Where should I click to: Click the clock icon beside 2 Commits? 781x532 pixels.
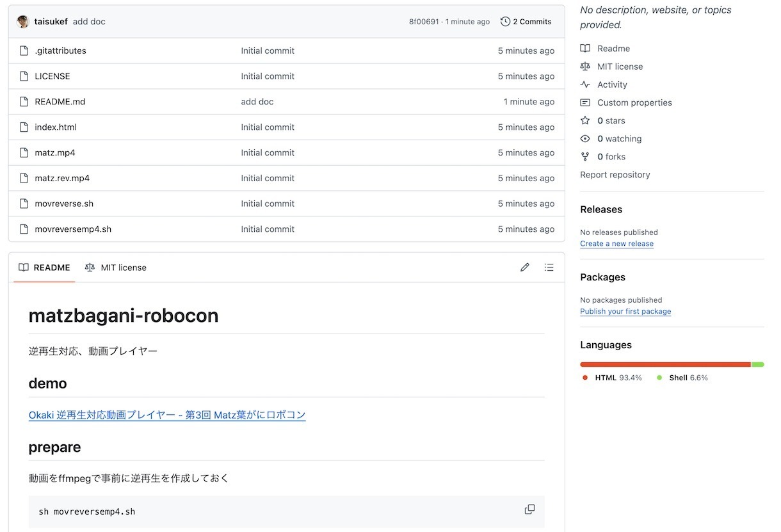point(505,22)
